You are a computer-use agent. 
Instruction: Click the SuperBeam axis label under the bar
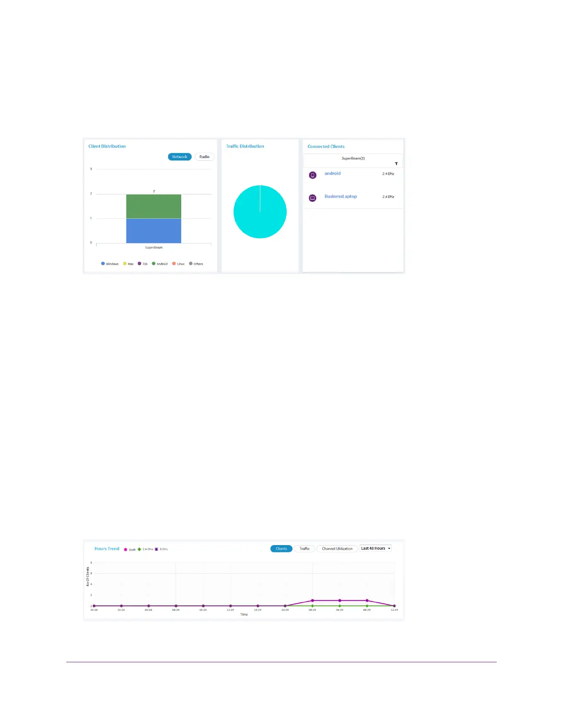[x=154, y=248]
